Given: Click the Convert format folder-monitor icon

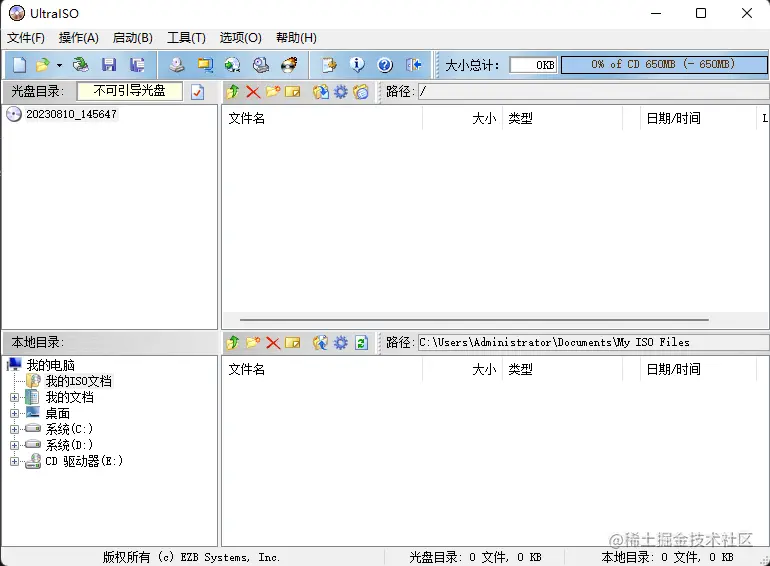Looking at the screenshot, I should tap(205, 65).
